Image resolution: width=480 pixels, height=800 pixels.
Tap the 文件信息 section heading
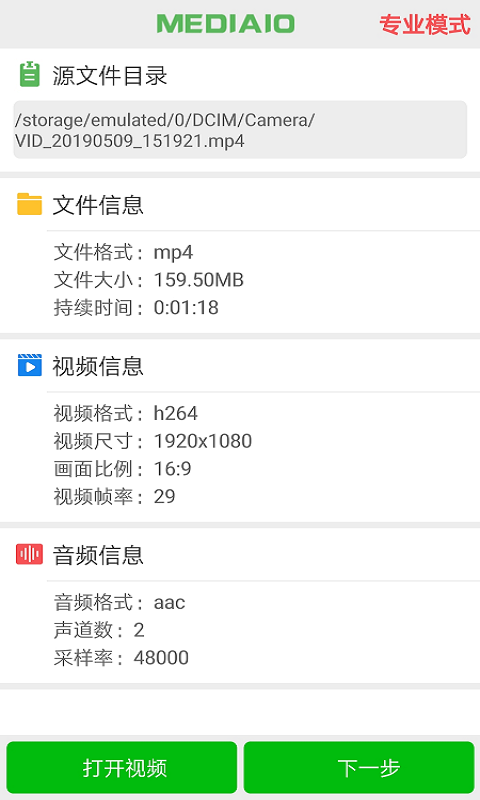[98, 205]
